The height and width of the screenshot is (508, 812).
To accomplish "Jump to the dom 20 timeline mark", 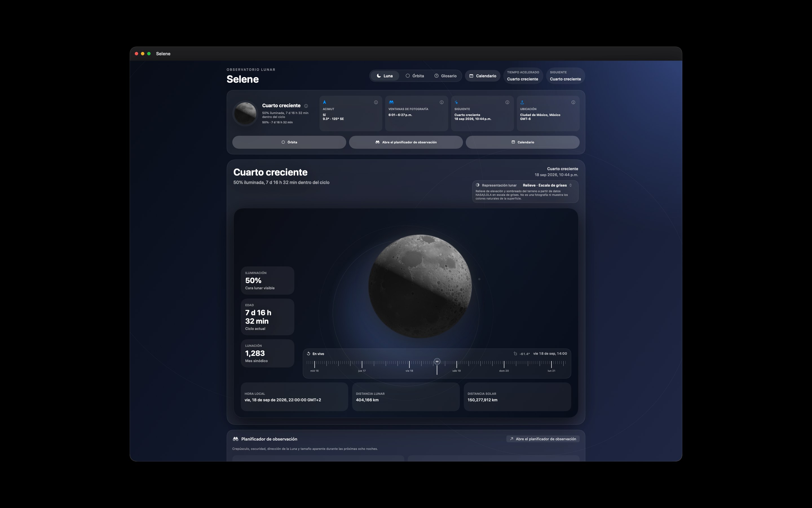I will tap(504, 371).
